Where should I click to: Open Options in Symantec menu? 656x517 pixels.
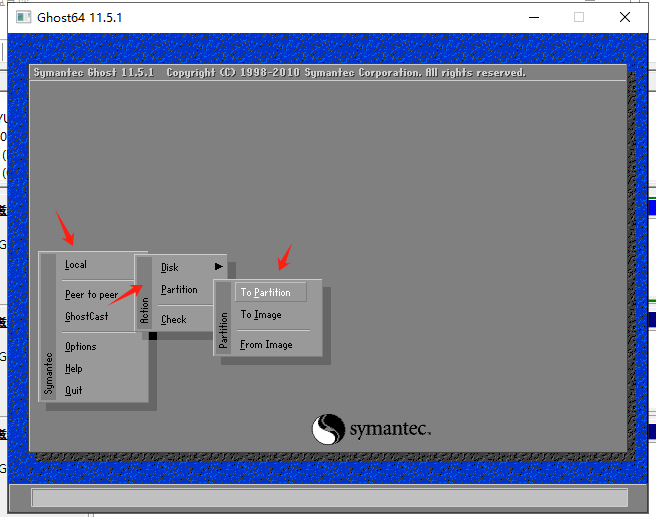coord(80,347)
